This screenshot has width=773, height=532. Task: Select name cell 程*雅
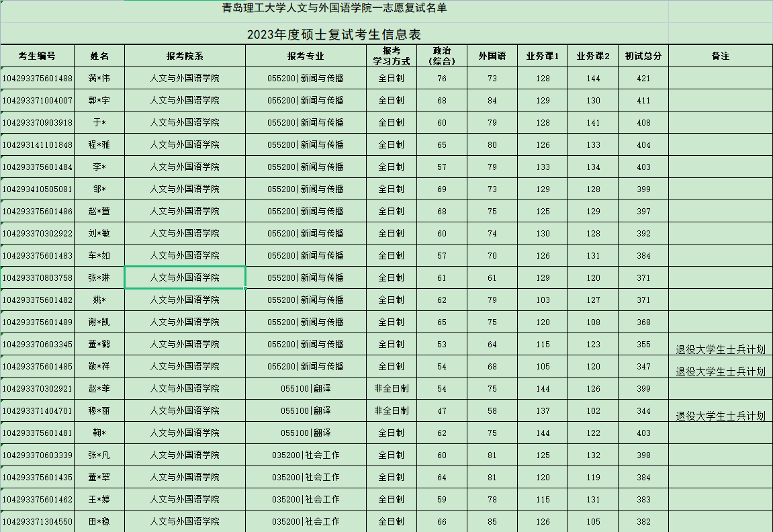click(x=99, y=144)
